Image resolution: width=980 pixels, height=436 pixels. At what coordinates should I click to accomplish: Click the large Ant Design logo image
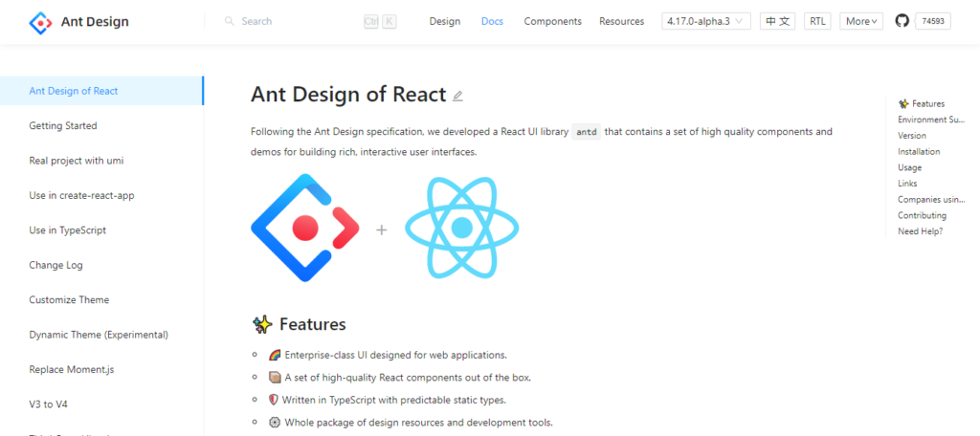(305, 228)
